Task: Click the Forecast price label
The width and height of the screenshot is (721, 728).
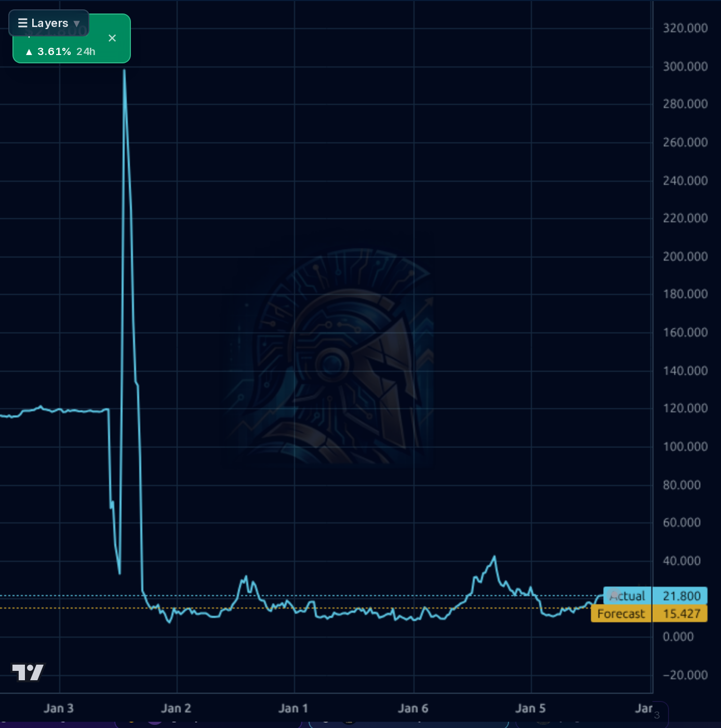Action: pos(621,614)
